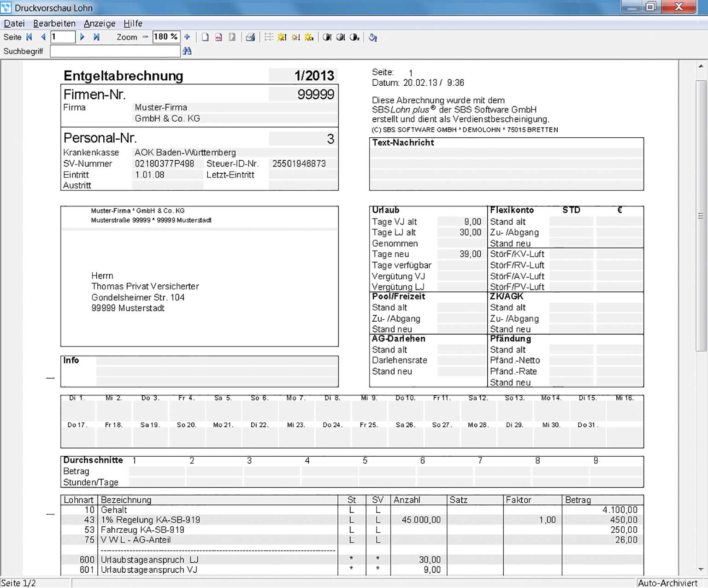
Task: Go to the previous page
Action: click(x=43, y=37)
